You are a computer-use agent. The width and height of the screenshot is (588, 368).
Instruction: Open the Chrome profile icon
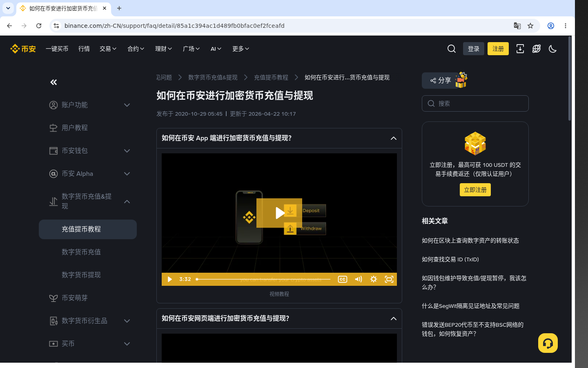tap(551, 26)
